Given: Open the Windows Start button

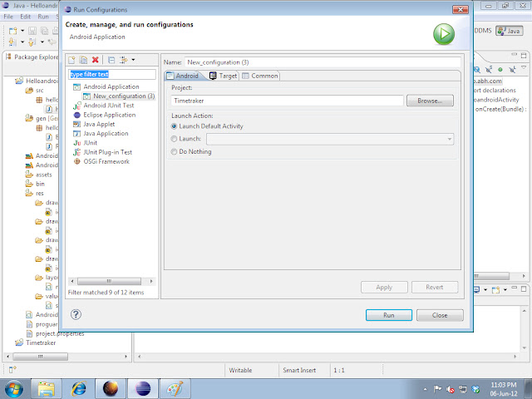Looking at the screenshot, I should coord(13,388).
